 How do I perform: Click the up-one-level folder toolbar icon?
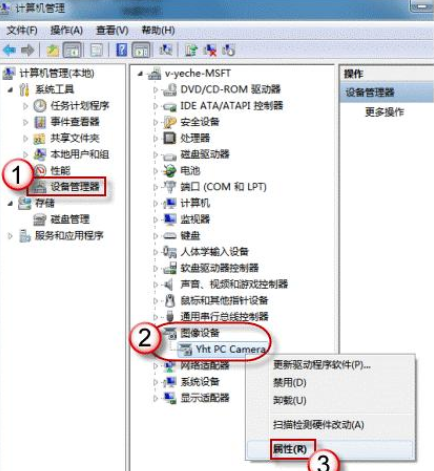pyautogui.click(x=53, y=51)
